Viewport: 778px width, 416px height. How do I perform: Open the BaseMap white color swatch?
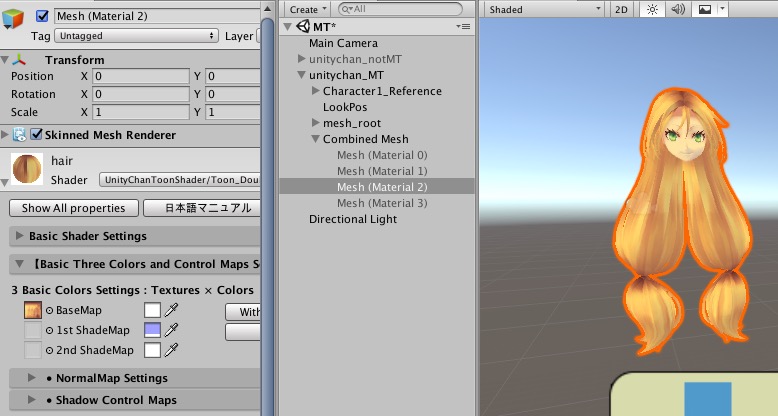click(x=152, y=310)
